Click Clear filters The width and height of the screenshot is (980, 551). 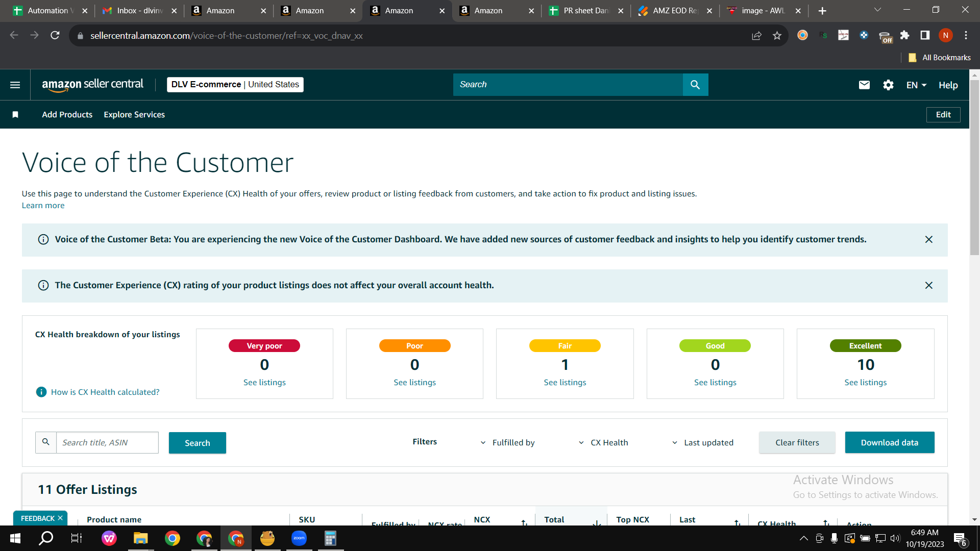click(797, 442)
